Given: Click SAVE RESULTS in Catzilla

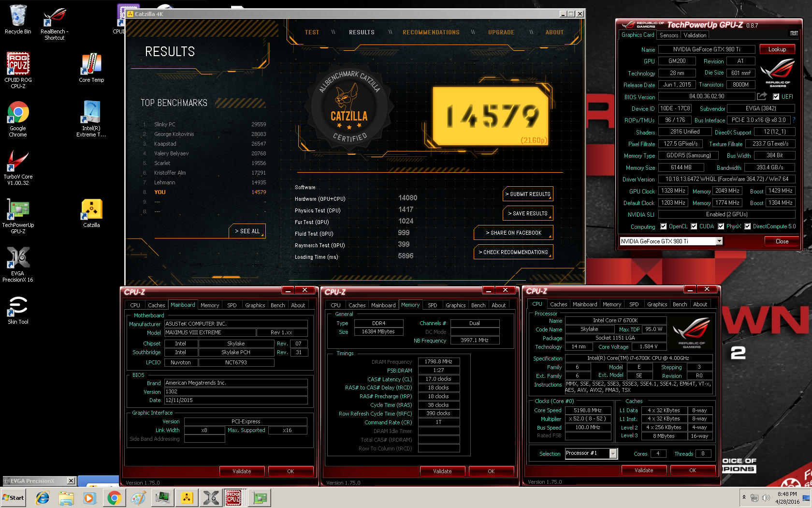Looking at the screenshot, I should click(x=528, y=213).
